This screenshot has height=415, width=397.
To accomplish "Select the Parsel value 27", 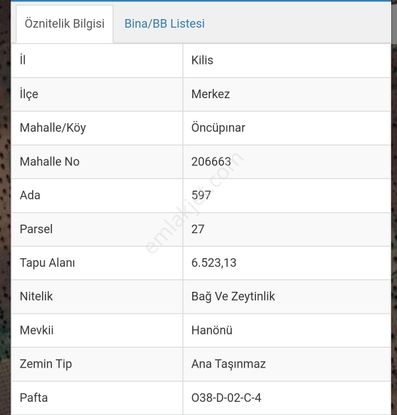I will (x=198, y=229).
